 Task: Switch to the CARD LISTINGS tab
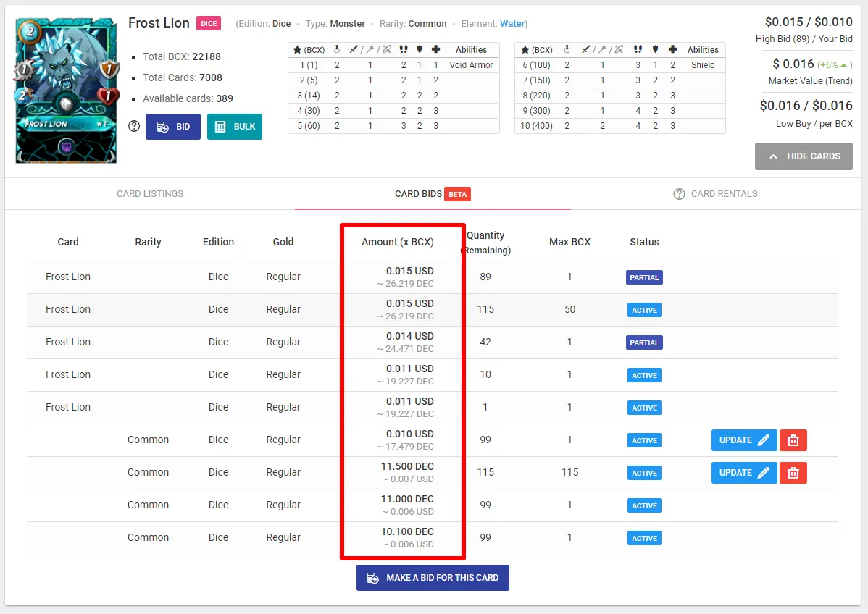pos(150,193)
